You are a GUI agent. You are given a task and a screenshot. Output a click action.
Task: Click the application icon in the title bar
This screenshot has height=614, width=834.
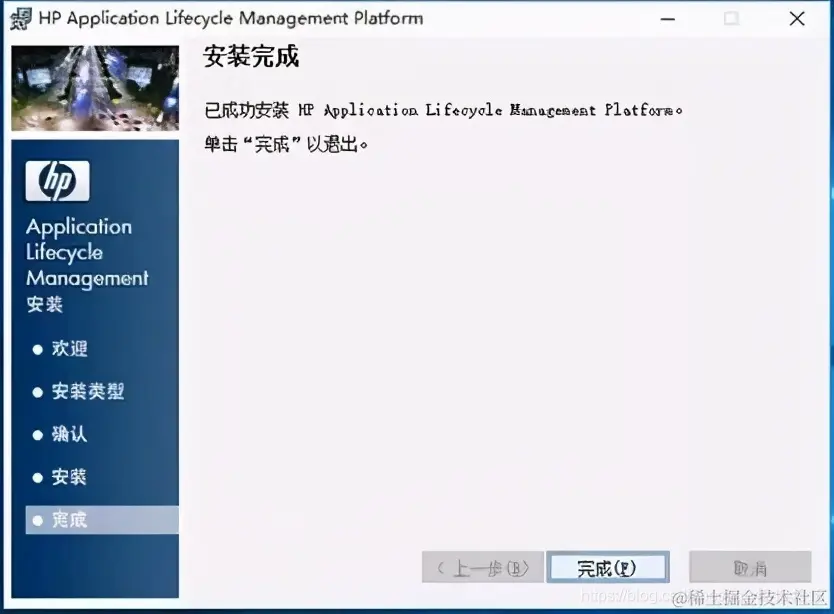(x=20, y=18)
